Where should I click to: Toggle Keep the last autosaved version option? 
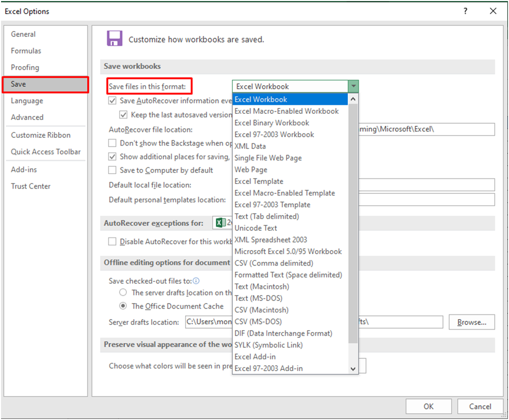point(124,115)
